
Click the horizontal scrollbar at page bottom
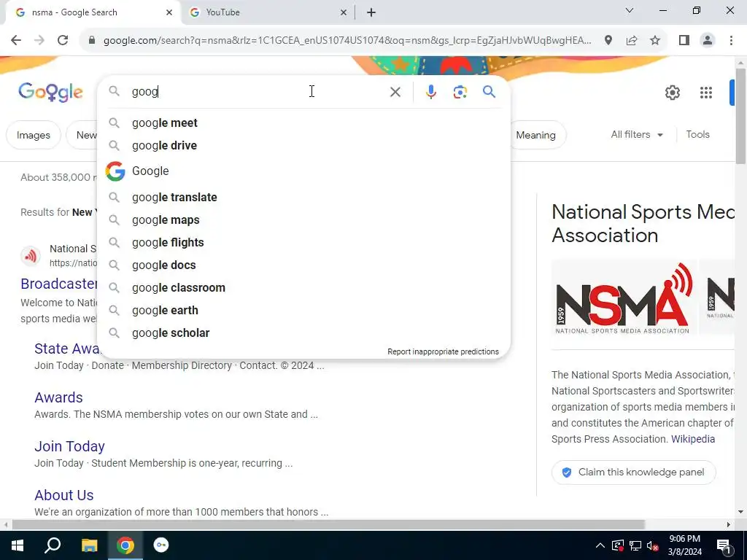[328, 524]
